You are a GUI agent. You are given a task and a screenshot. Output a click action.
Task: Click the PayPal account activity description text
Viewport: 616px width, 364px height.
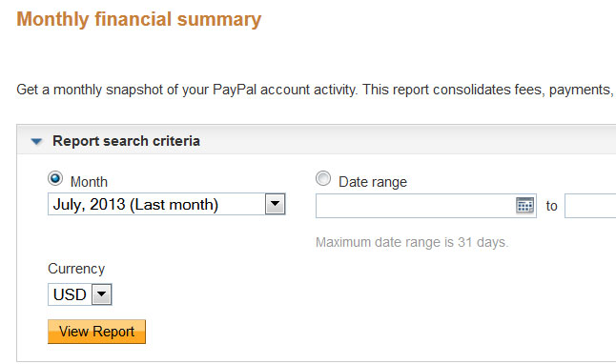pyautogui.click(x=315, y=90)
